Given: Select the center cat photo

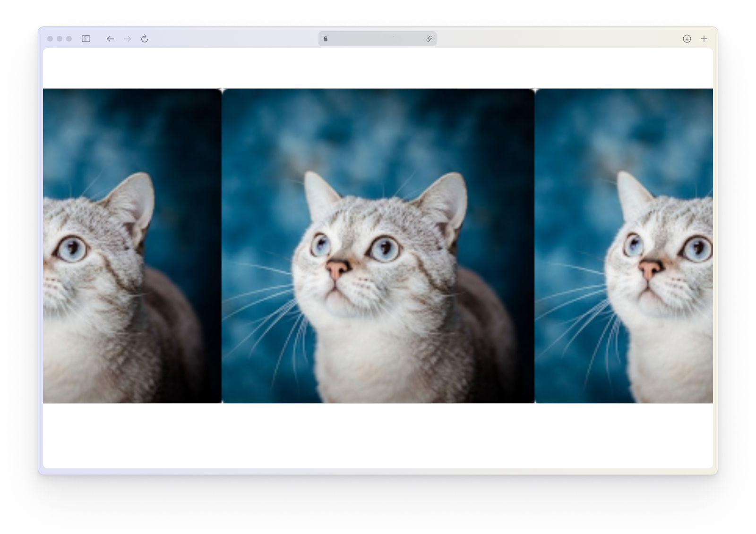Looking at the screenshot, I should click(x=378, y=246).
